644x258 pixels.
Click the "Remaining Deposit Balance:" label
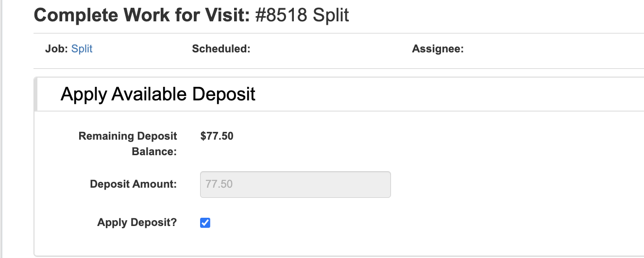coord(128,144)
